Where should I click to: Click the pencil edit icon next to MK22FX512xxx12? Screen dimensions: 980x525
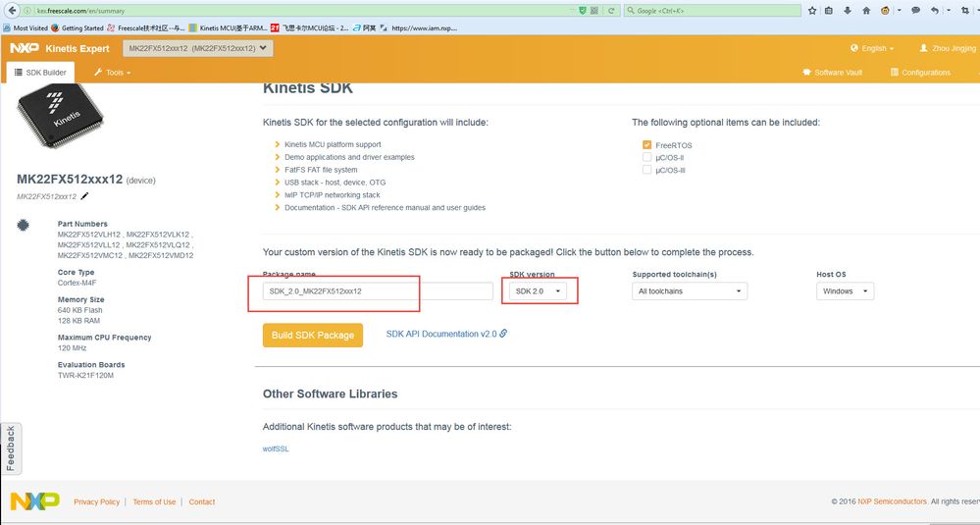84,196
